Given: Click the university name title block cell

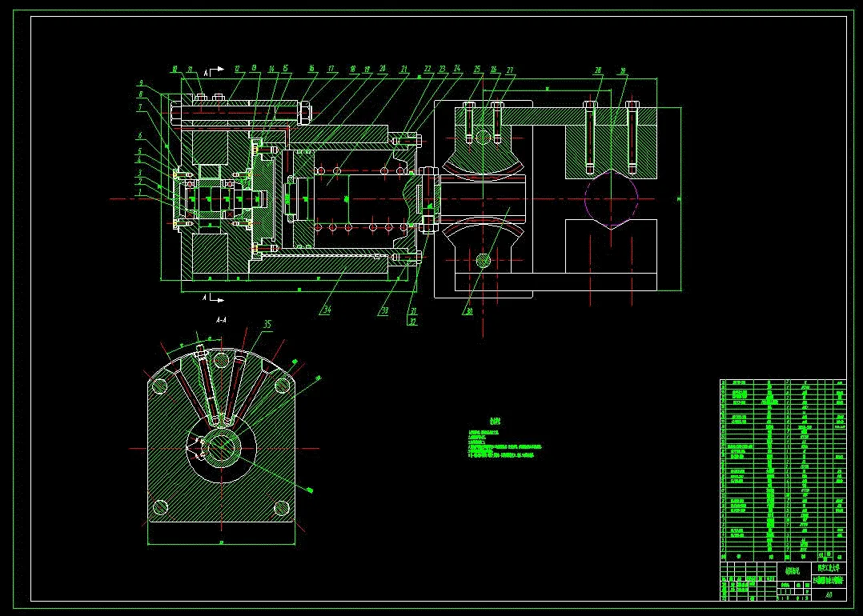Looking at the screenshot, I should [x=829, y=568].
